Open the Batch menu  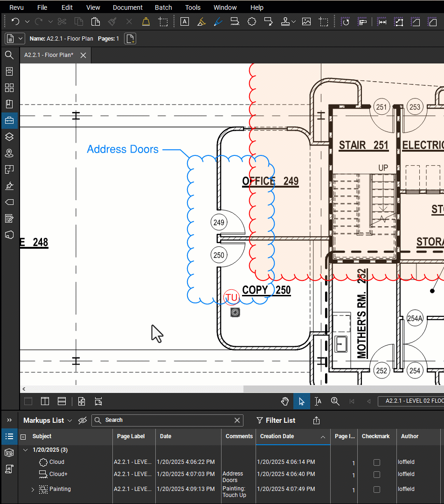point(163,7)
